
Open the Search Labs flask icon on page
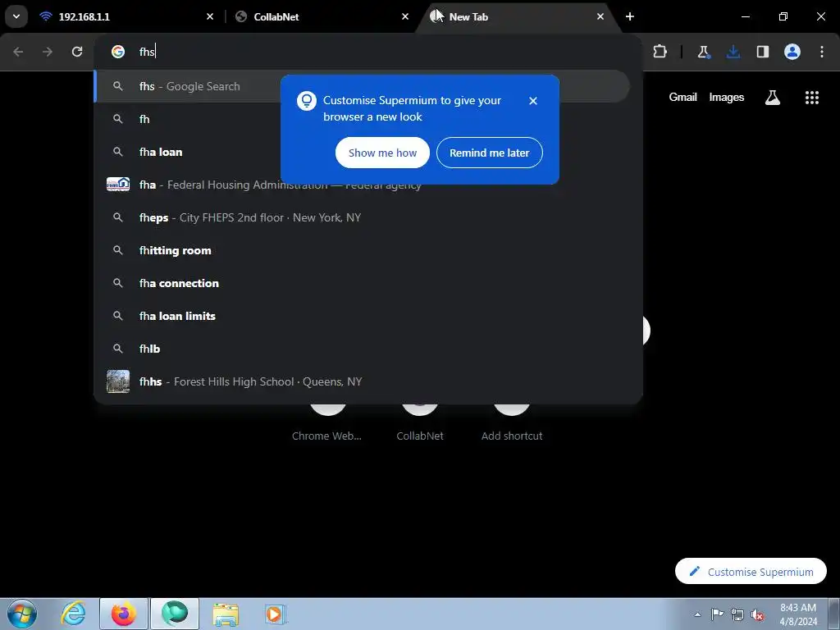point(773,97)
